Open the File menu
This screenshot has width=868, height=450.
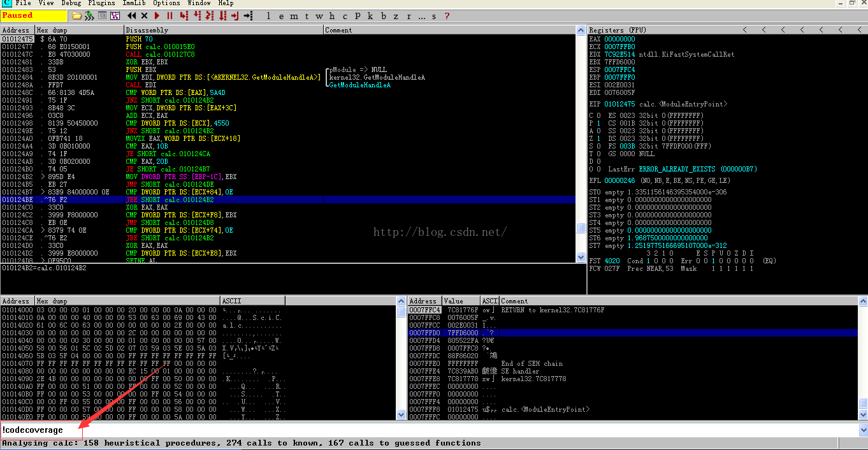coord(23,3)
